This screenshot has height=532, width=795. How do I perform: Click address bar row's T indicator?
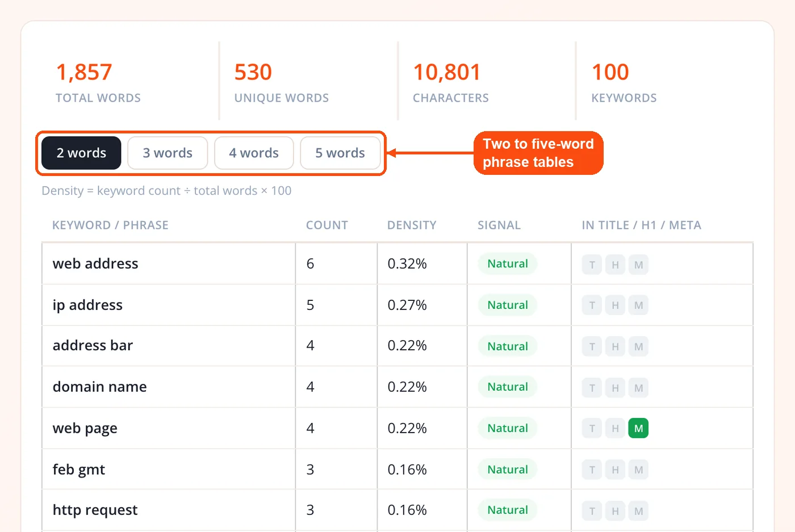coord(592,346)
